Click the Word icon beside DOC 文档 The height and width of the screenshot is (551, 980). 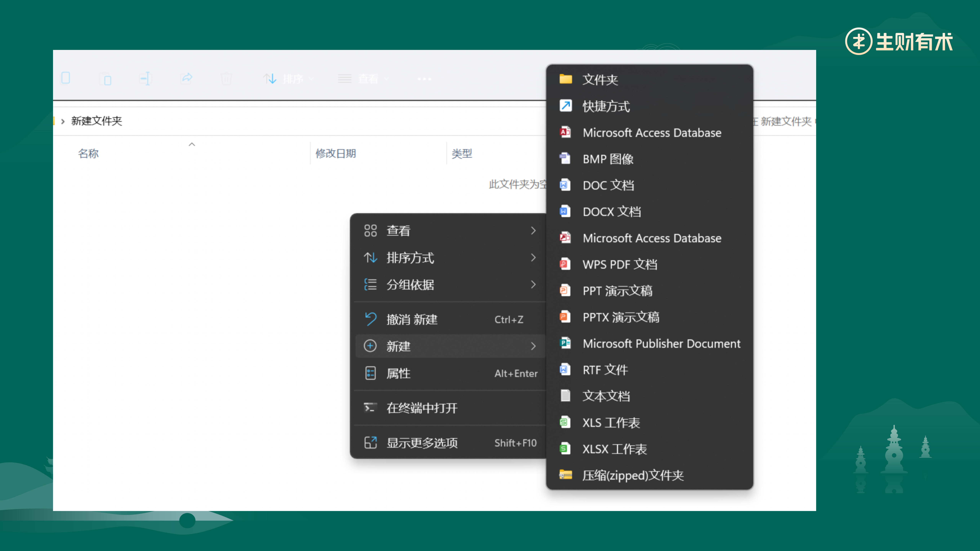pos(565,184)
